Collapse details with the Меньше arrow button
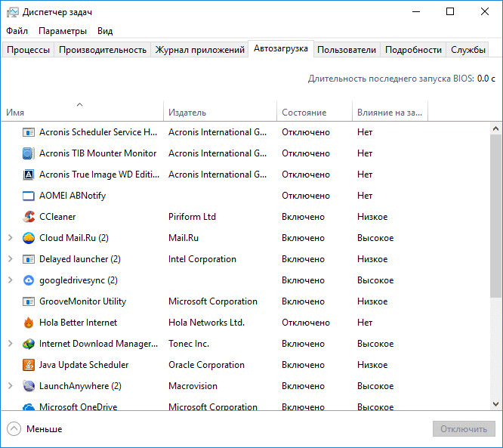 [14, 428]
